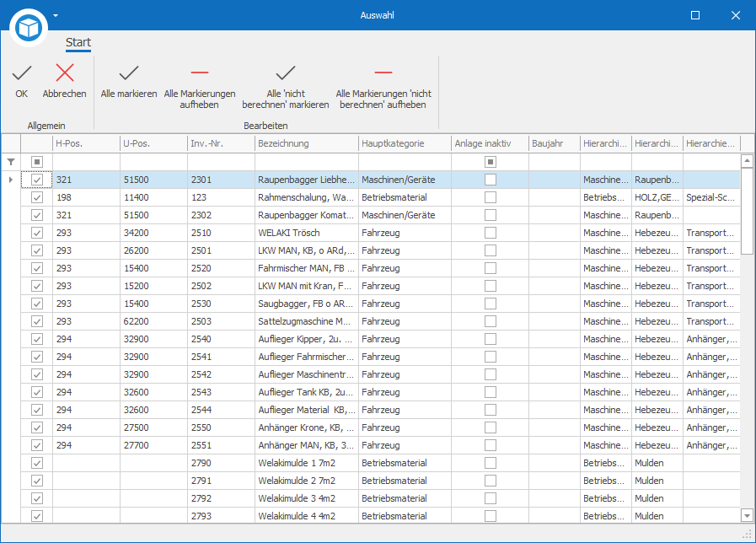The image size is (756, 543).
Task: Click the Bezeichnung filter input field
Action: tap(307, 162)
